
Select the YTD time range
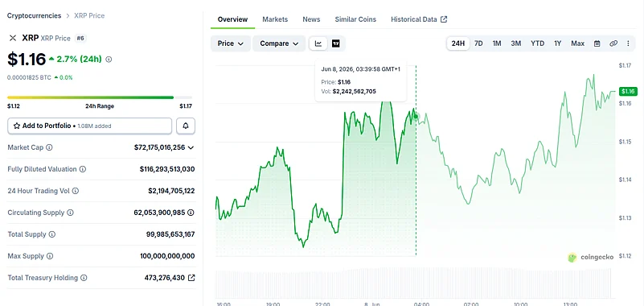pyautogui.click(x=537, y=43)
